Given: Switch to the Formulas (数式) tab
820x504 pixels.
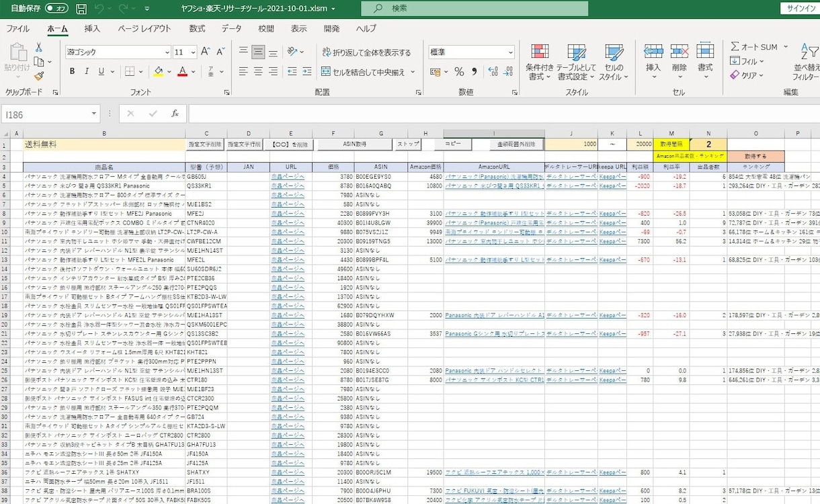Looking at the screenshot, I should point(197,29).
